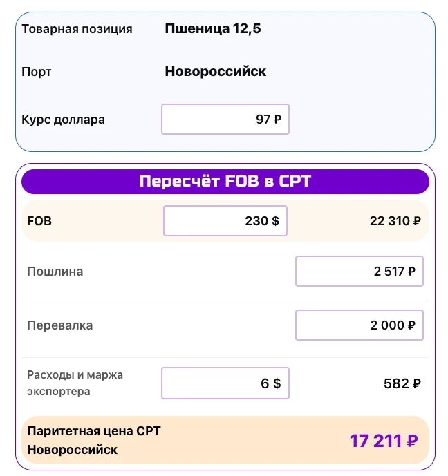The height and width of the screenshot is (476, 448).
Task: Click the Пшеница 12,5 commodity value
Action: 213,29
